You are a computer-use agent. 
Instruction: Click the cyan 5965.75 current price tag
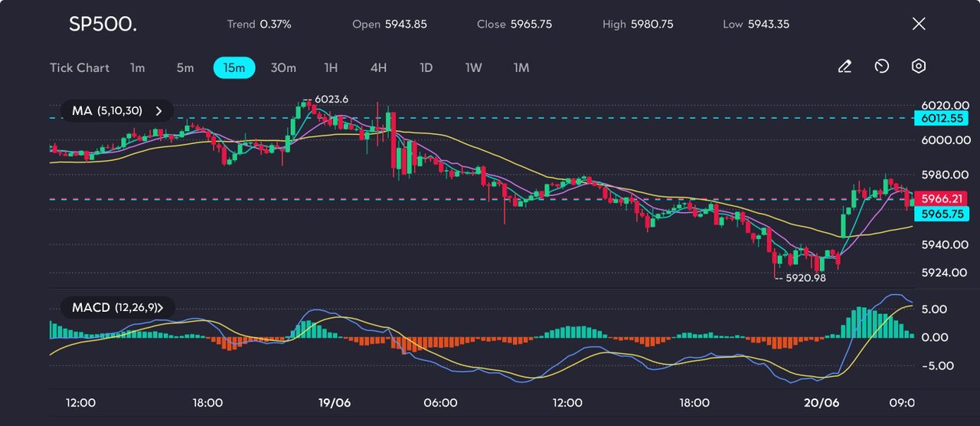point(942,215)
